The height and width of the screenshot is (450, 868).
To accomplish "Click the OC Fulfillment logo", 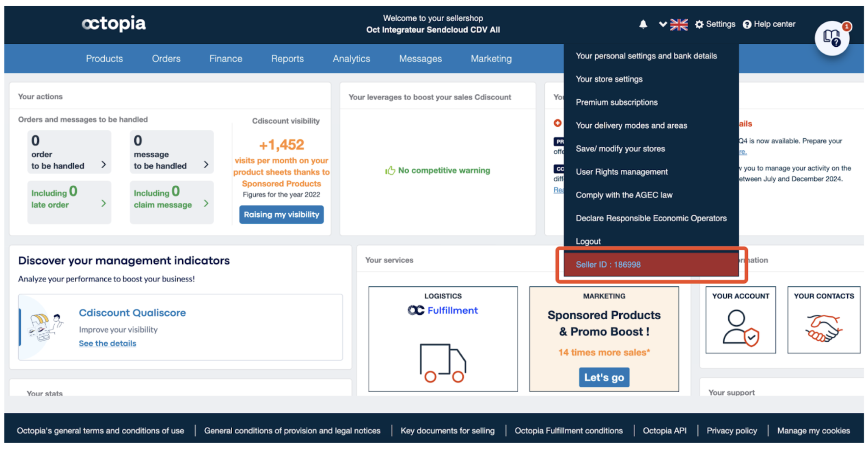I will pos(443,310).
